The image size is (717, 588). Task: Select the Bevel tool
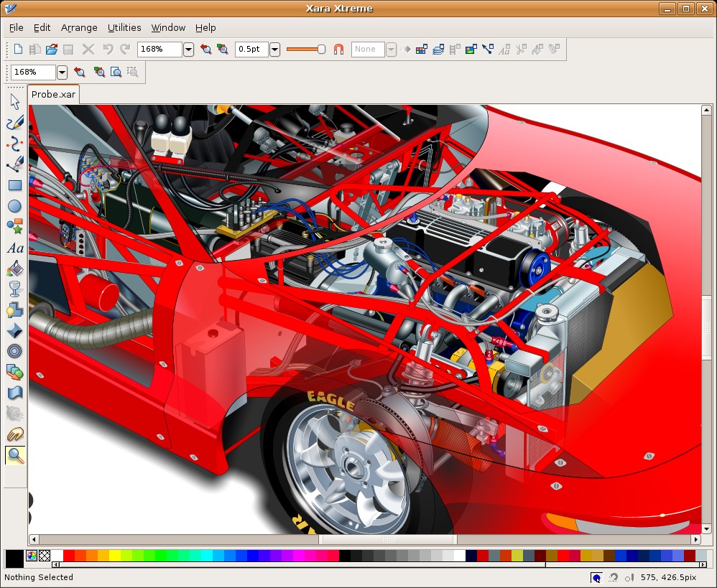click(x=14, y=330)
